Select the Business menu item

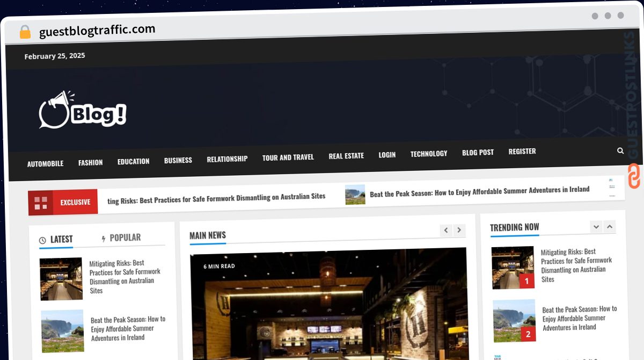click(x=178, y=160)
